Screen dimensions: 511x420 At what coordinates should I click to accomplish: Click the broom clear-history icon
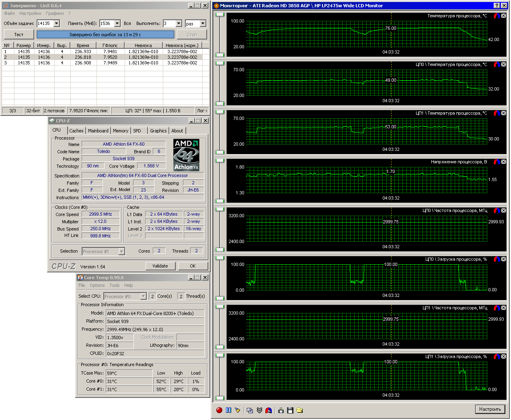click(238, 410)
